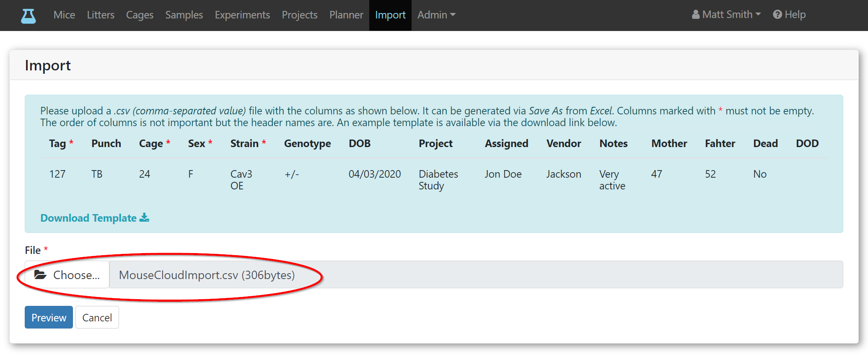Expand the Admin dropdown menu
868x357 pixels.
click(436, 15)
